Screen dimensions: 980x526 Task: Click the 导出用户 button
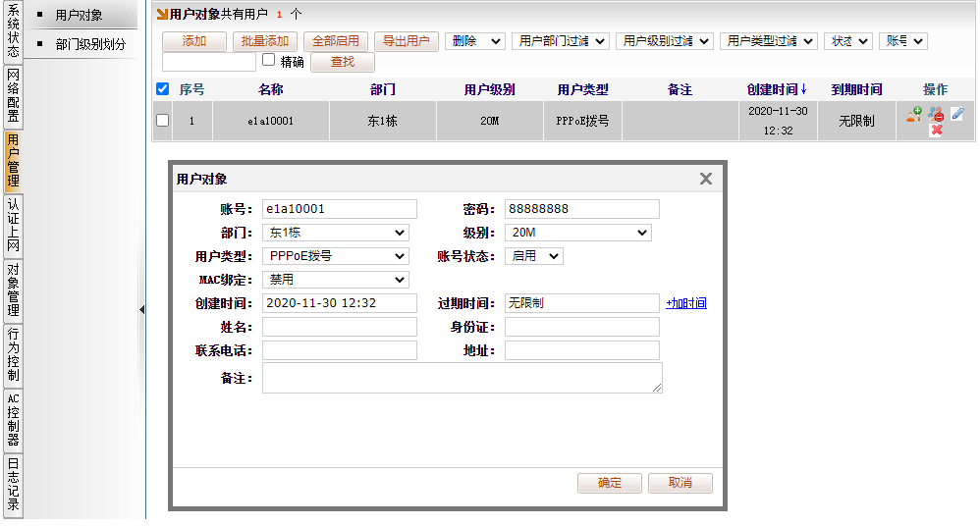[x=407, y=41]
